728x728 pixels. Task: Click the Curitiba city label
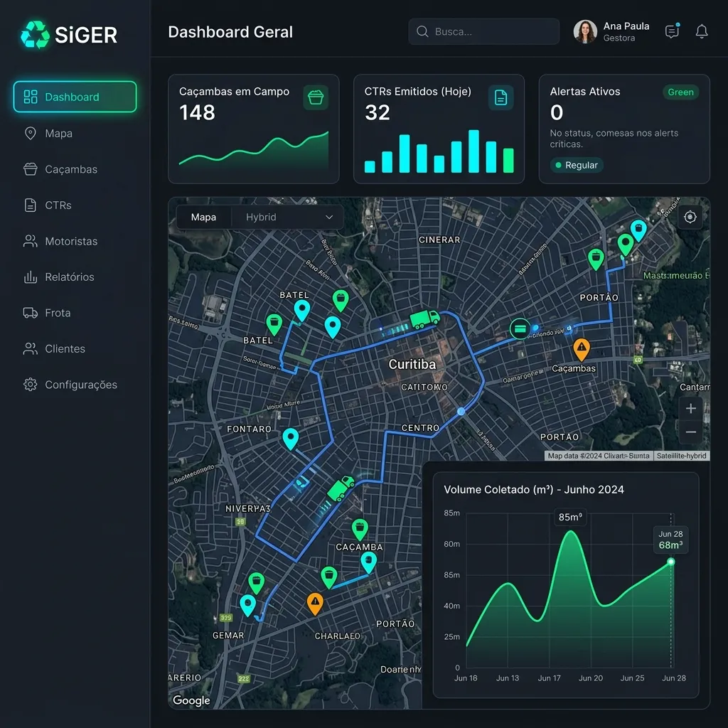pos(412,364)
